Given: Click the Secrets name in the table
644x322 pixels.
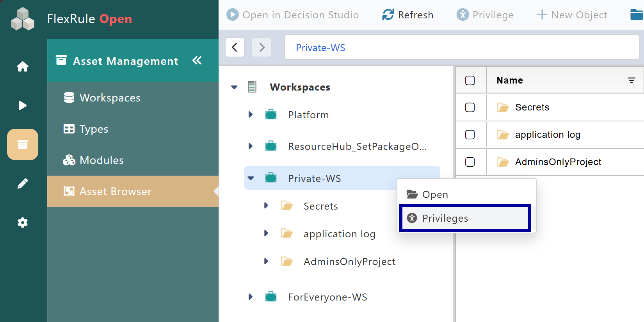Looking at the screenshot, I should click(x=532, y=107).
